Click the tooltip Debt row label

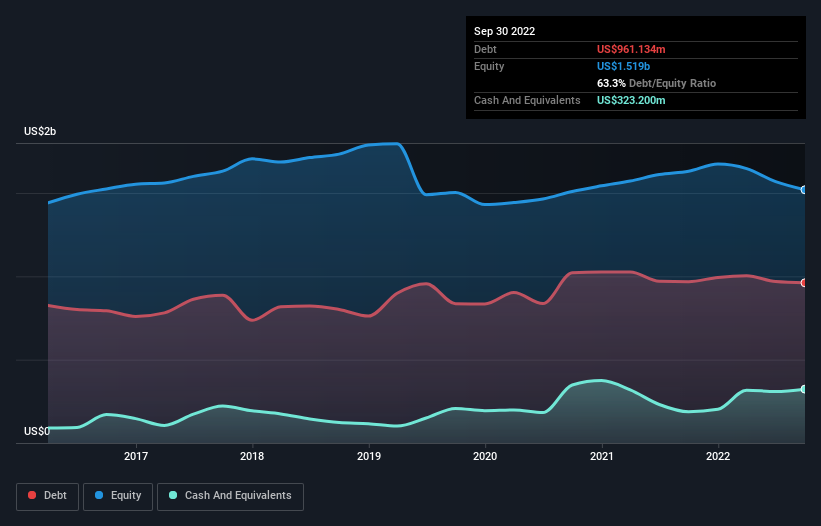tap(485, 49)
